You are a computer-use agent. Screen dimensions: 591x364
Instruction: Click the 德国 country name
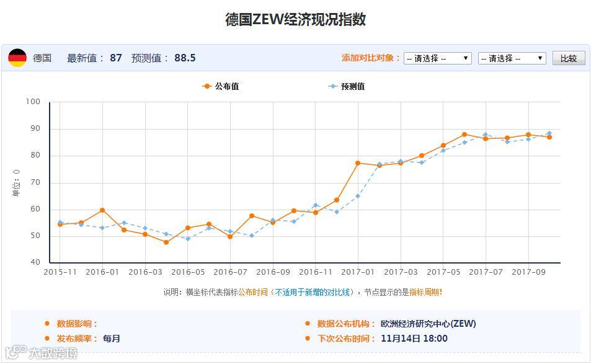(42, 58)
